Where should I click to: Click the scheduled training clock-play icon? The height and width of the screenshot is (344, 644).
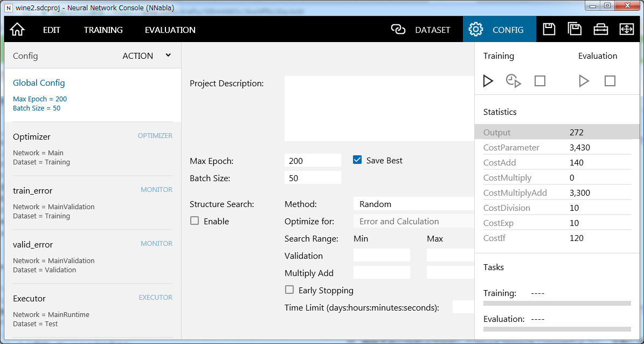(514, 81)
